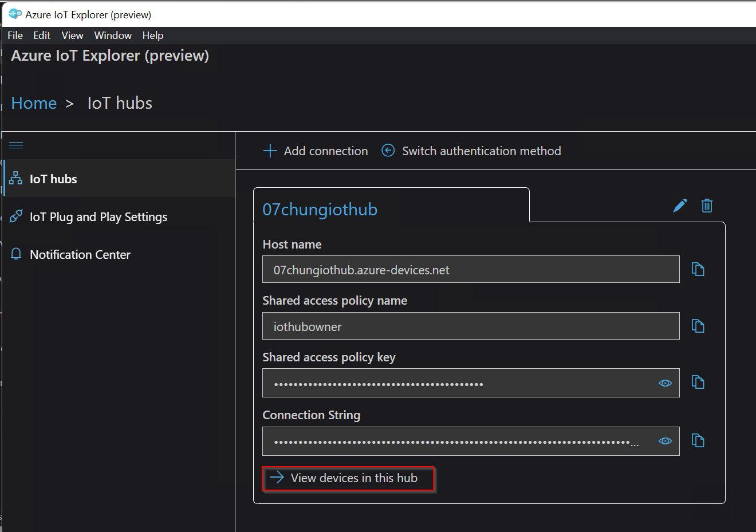
Task: Open the 07chungiothub hub link
Action: pos(320,209)
